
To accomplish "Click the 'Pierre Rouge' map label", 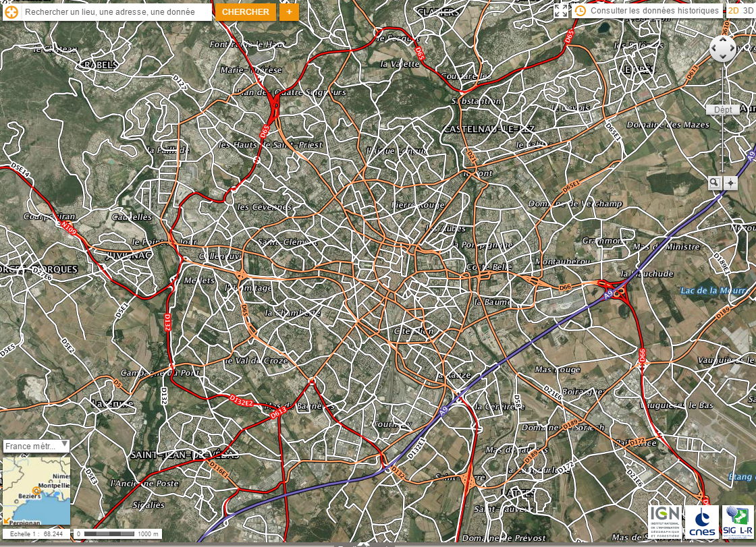I will 418,205.
